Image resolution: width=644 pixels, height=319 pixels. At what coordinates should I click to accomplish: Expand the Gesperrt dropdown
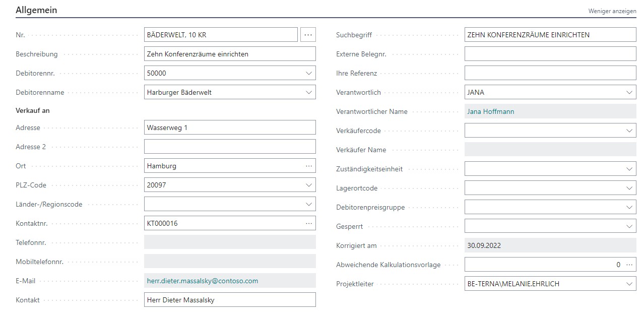[x=629, y=226]
